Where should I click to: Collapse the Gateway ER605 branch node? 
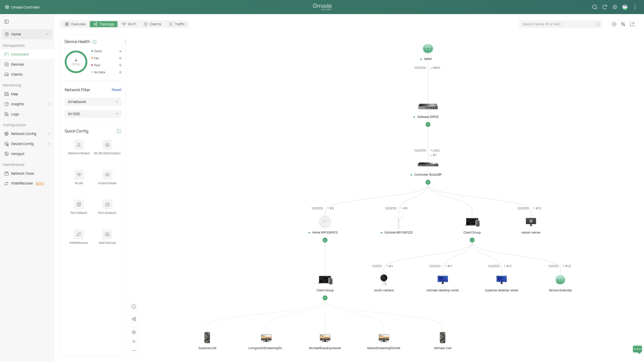pyautogui.click(x=428, y=125)
